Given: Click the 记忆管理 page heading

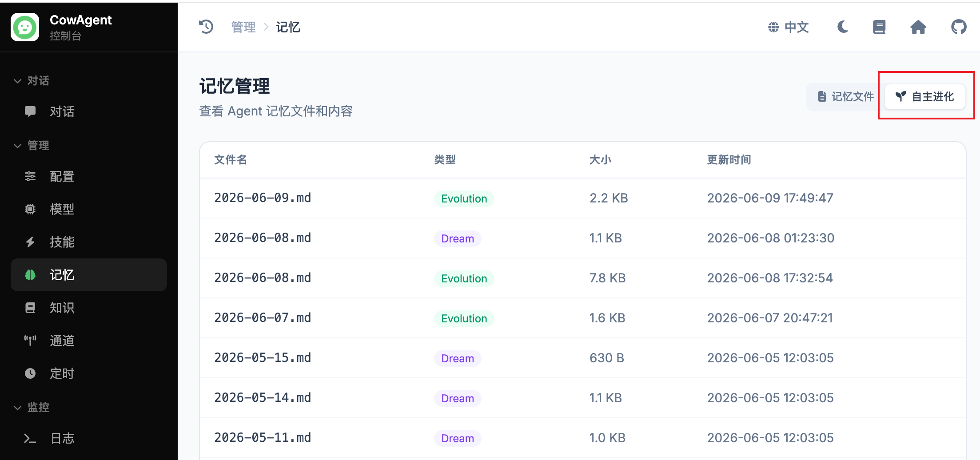Looking at the screenshot, I should pos(235,86).
